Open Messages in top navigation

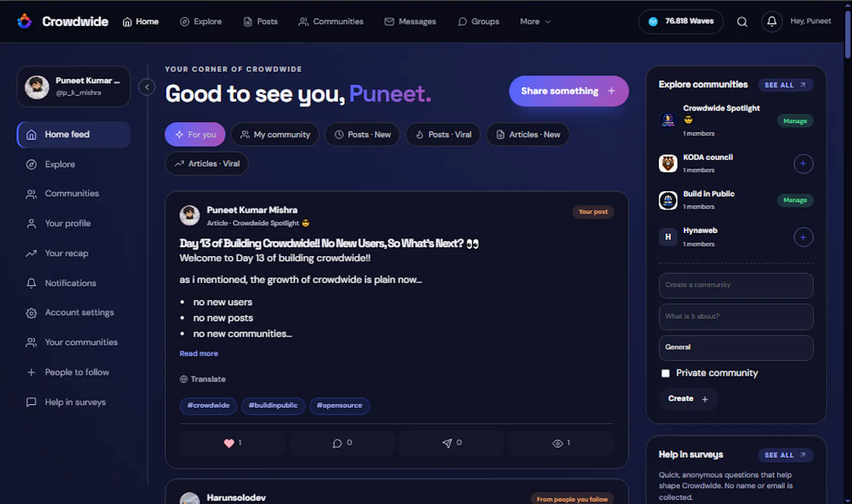pos(410,21)
